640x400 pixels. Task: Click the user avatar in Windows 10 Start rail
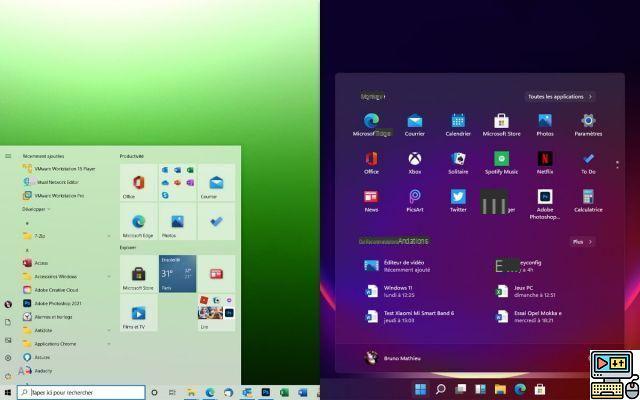tap(8, 304)
